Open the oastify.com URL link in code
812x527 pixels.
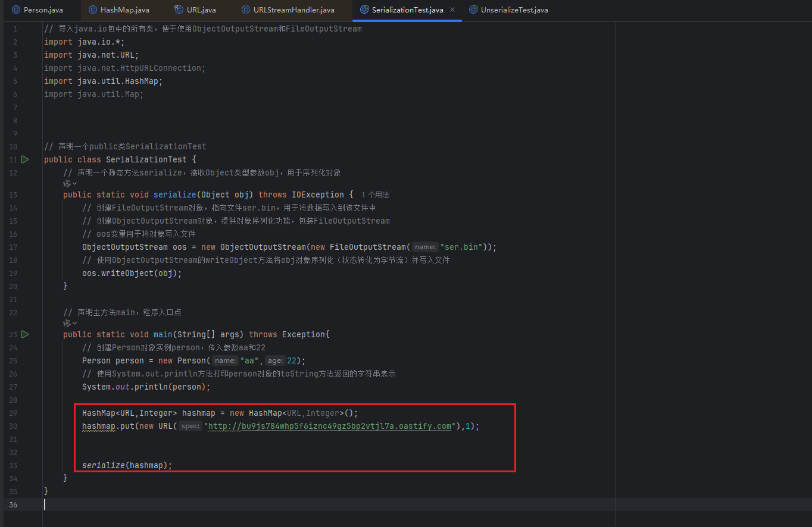tap(330, 426)
